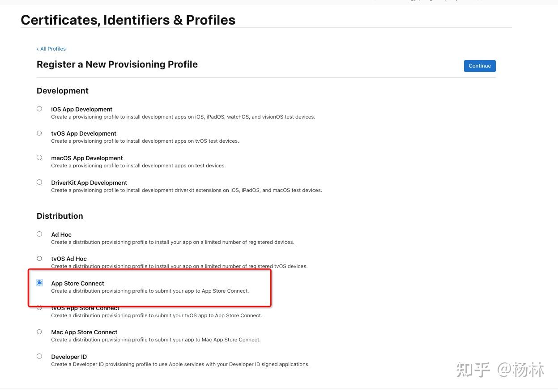
Task: Select the tvOS App Development radio button
Action: [39, 133]
